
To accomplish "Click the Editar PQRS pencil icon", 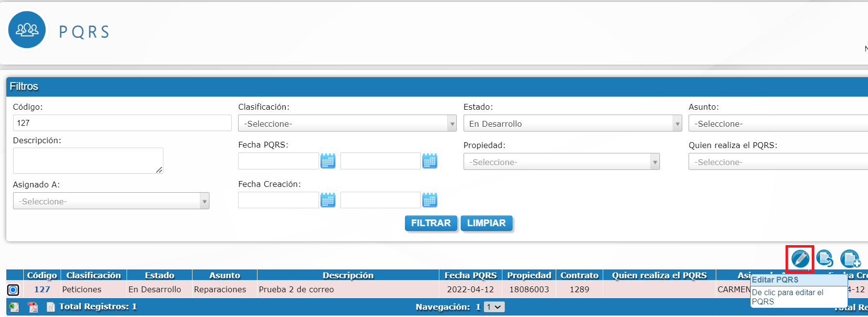I will point(800,259).
